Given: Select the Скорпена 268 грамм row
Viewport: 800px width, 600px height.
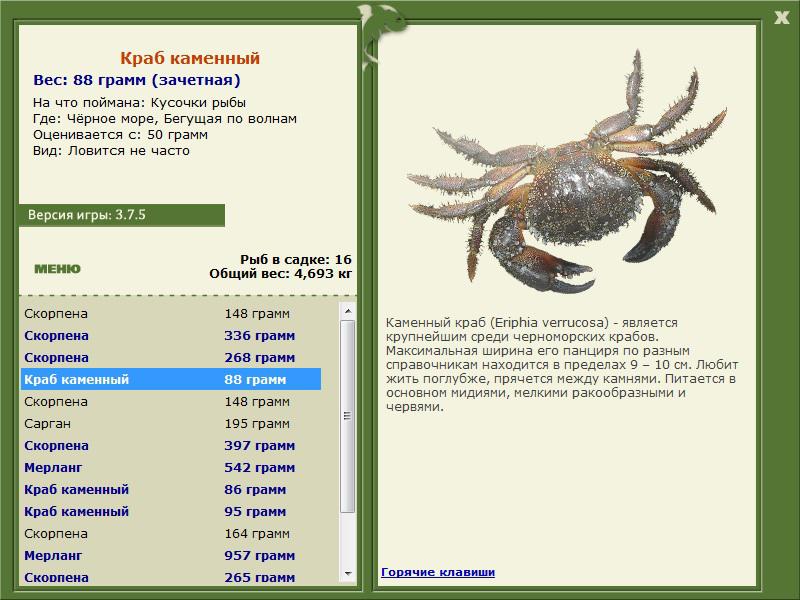Looking at the screenshot, I should pyautogui.click(x=171, y=358).
